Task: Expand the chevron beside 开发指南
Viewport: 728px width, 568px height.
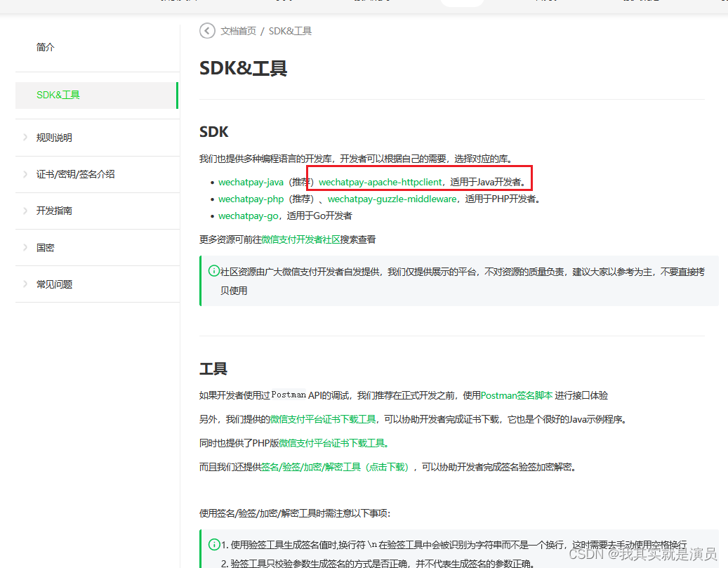Action: [25, 211]
